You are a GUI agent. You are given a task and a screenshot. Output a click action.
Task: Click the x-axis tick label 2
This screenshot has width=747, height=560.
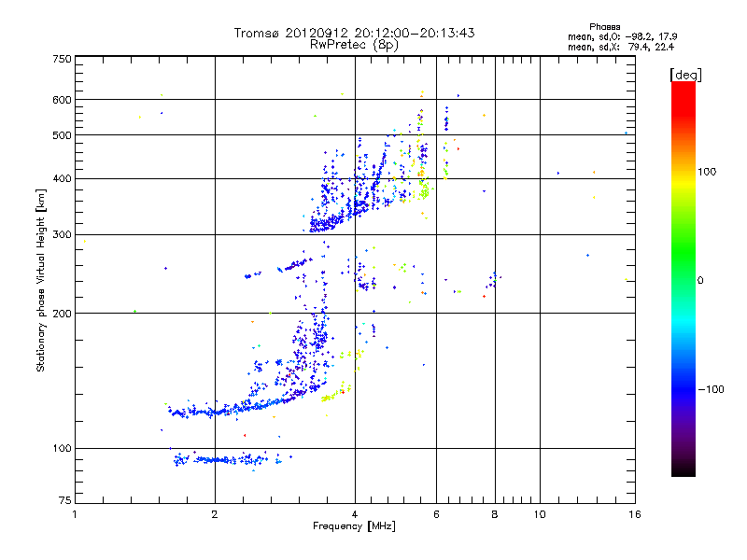(215, 514)
